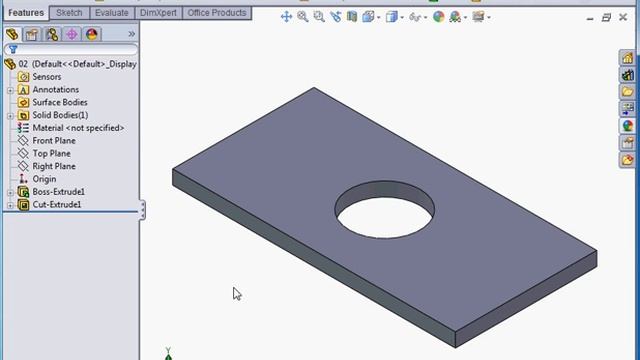The height and width of the screenshot is (360, 640).
Task: Open View Palette task pane tab
Action: pyautogui.click(x=627, y=109)
